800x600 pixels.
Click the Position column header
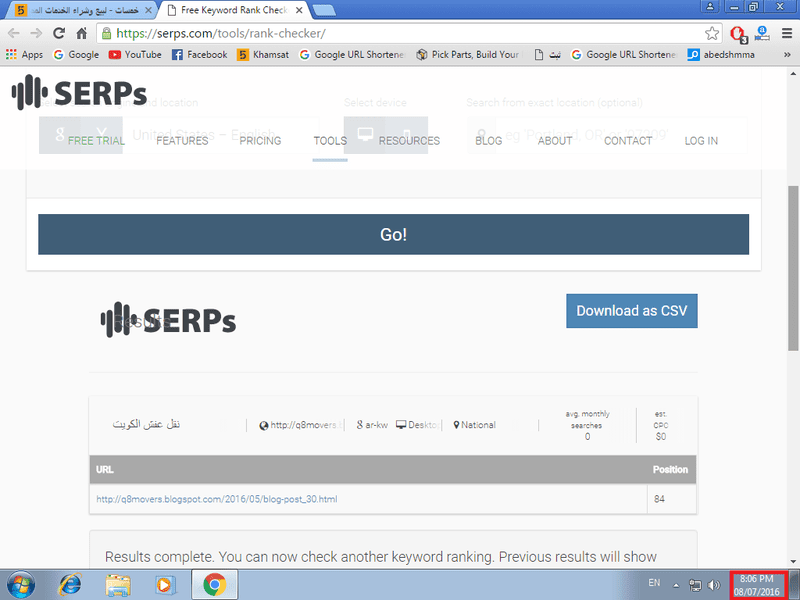pos(670,469)
